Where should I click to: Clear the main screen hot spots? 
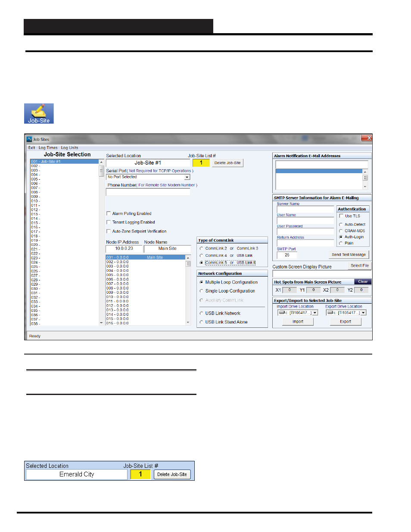coord(362,281)
